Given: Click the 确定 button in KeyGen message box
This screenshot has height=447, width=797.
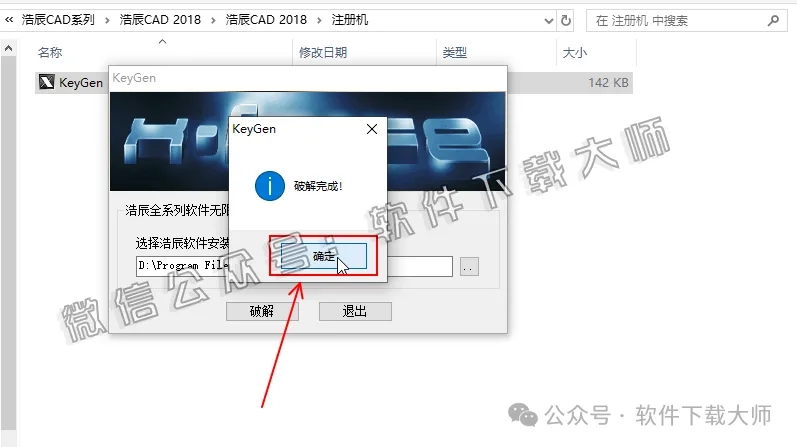Looking at the screenshot, I should click(324, 256).
